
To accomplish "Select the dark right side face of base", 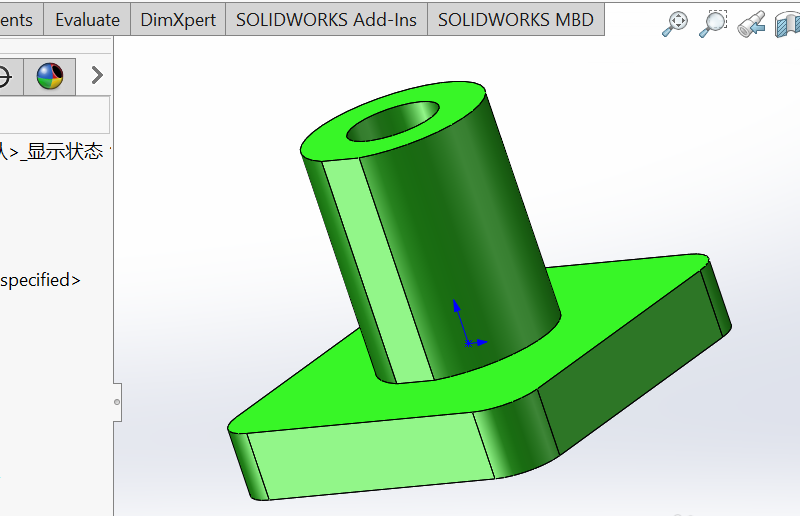I will 633,362.
